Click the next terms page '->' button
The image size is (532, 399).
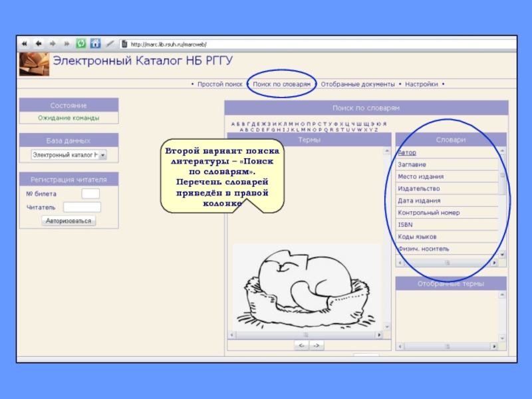pos(316,346)
